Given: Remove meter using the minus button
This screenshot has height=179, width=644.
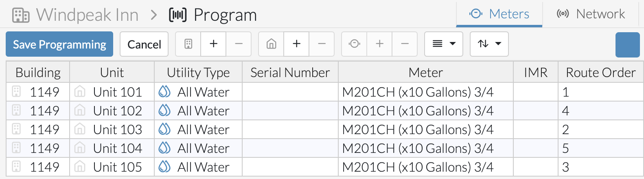Looking at the screenshot, I should click(405, 44).
